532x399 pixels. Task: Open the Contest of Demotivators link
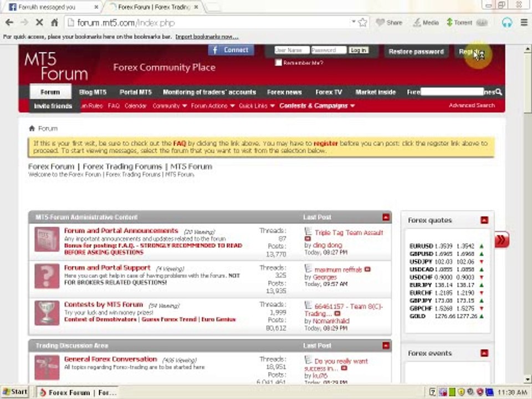pos(100,319)
